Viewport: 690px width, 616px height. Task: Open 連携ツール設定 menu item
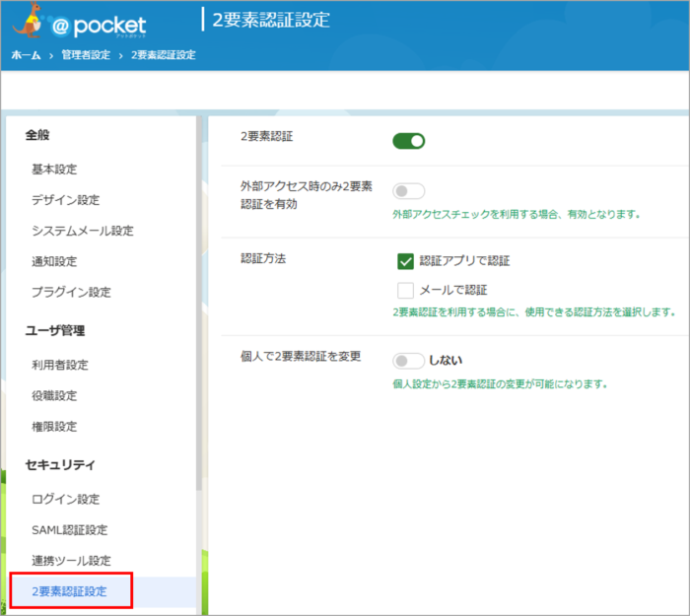pyautogui.click(x=71, y=561)
